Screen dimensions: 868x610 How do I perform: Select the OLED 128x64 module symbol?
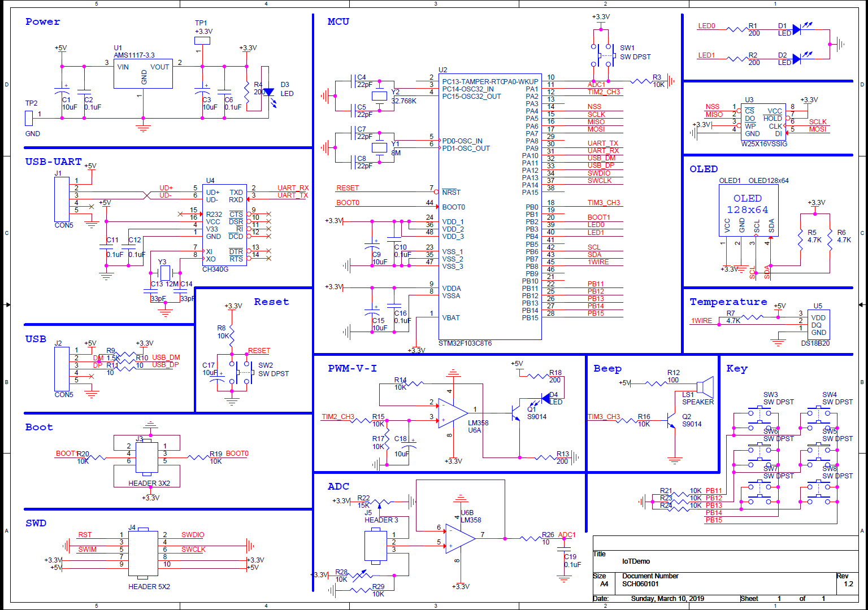click(x=748, y=211)
